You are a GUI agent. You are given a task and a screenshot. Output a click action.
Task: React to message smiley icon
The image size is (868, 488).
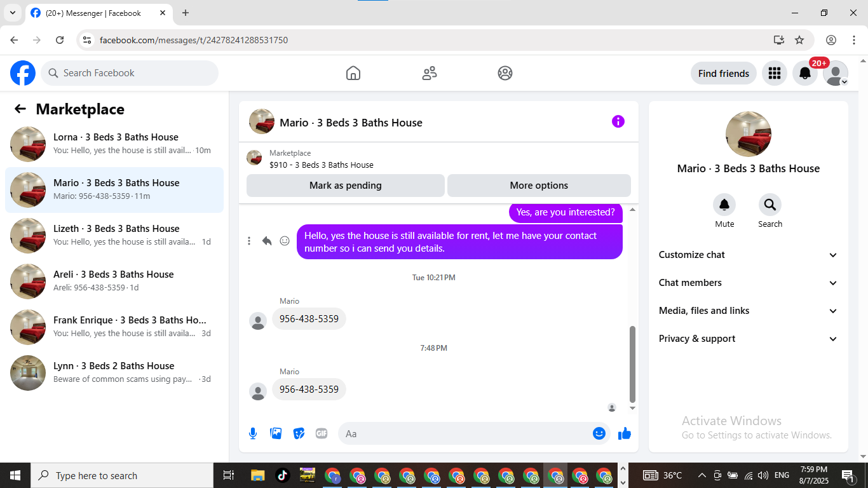pos(285,241)
